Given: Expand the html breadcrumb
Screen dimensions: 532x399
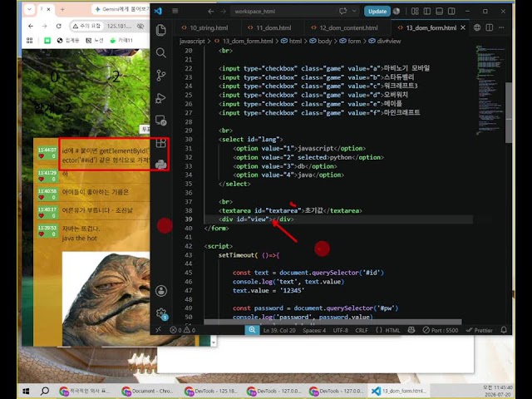Looking at the screenshot, I should click(x=291, y=41).
